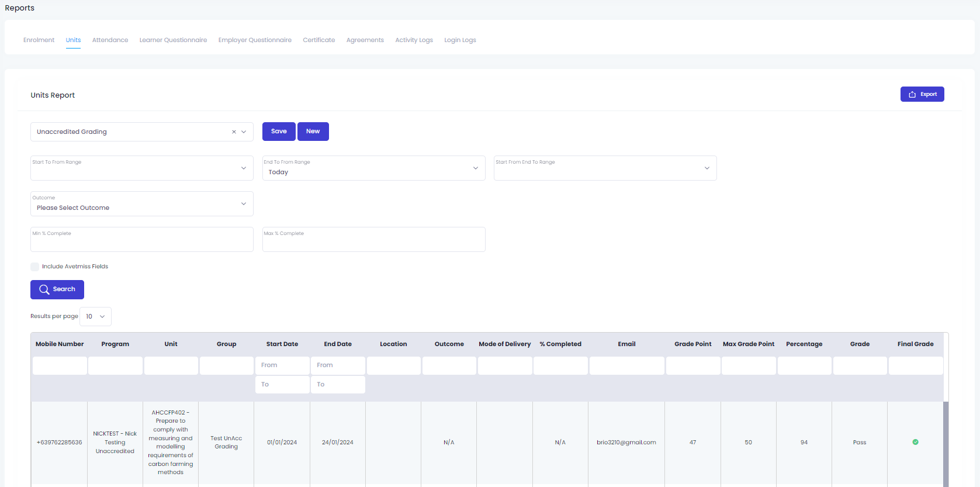Click the Max Grade Point column header
The image size is (980, 487).
tap(749, 344)
